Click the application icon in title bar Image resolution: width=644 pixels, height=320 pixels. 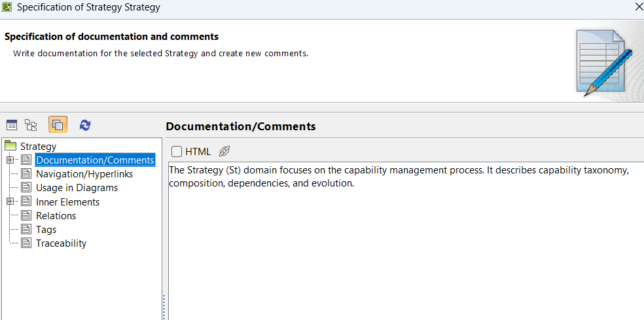click(7, 7)
